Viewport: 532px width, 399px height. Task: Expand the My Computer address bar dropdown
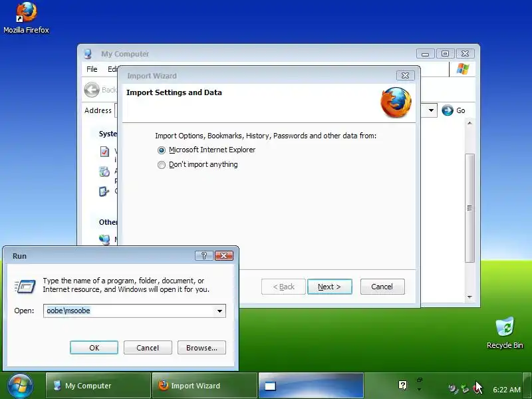431,110
